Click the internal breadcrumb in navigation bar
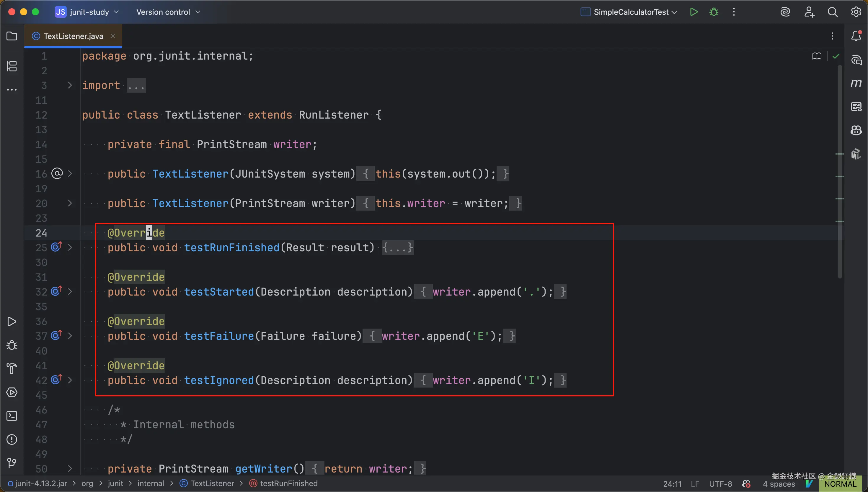 coord(151,483)
